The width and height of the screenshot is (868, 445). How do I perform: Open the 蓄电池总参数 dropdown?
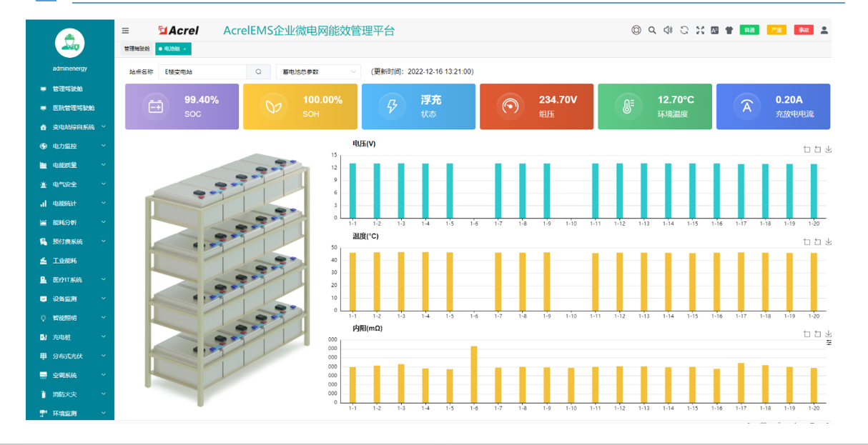point(318,71)
